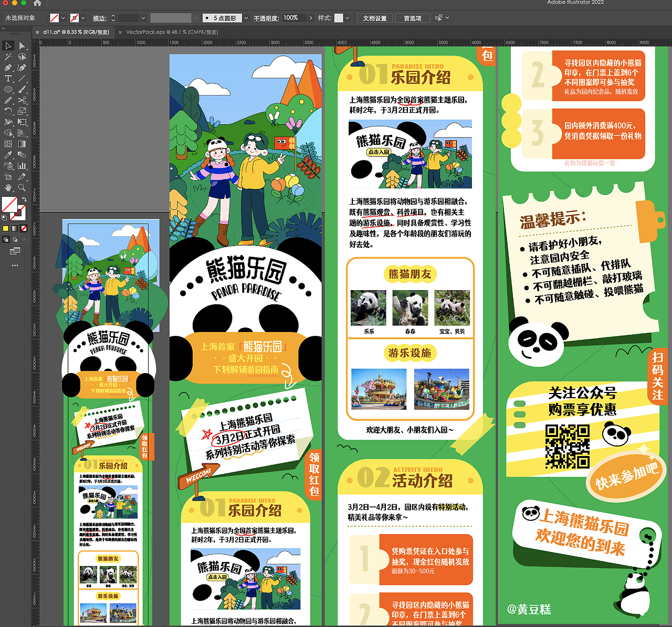Choose the Symbol Sprayer tool
This screenshot has width=672, height=627.
point(8,166)
